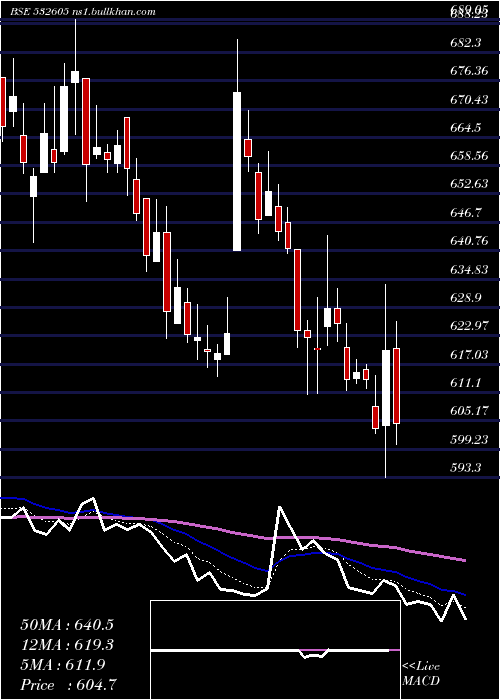Viewport: 500px width, 700px height.
Task: Click inside the MACD indicator box
Action: coord(275,650)
